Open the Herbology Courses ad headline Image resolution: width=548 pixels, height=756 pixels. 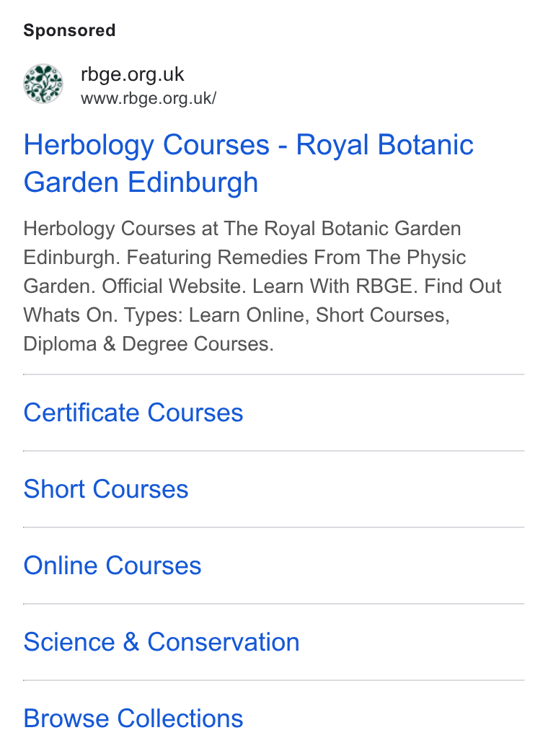coord(249,164)
